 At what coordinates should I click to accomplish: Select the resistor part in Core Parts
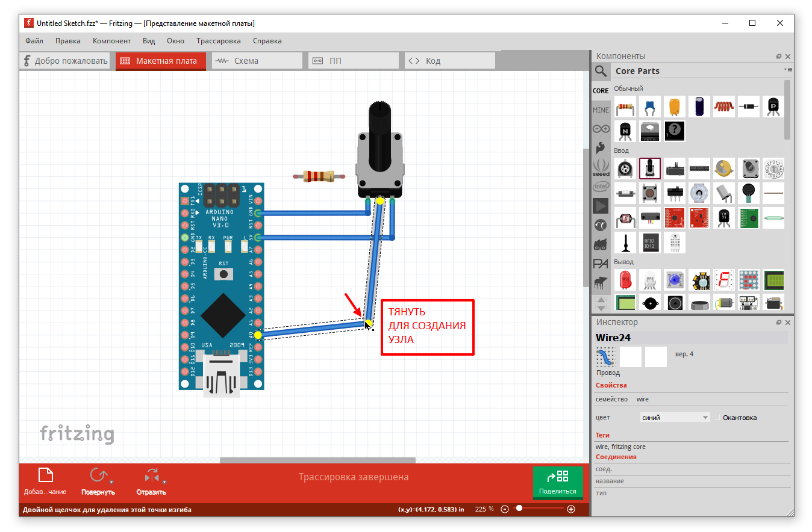point(625,107)
